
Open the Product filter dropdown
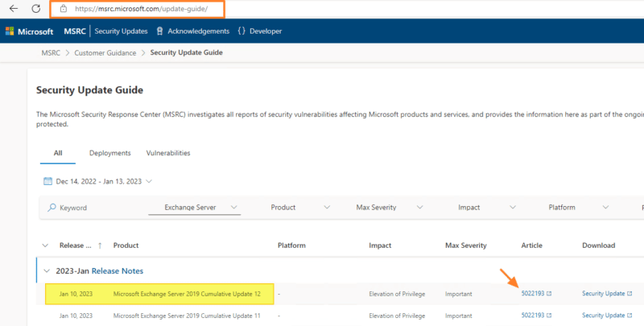coord(300,208)
